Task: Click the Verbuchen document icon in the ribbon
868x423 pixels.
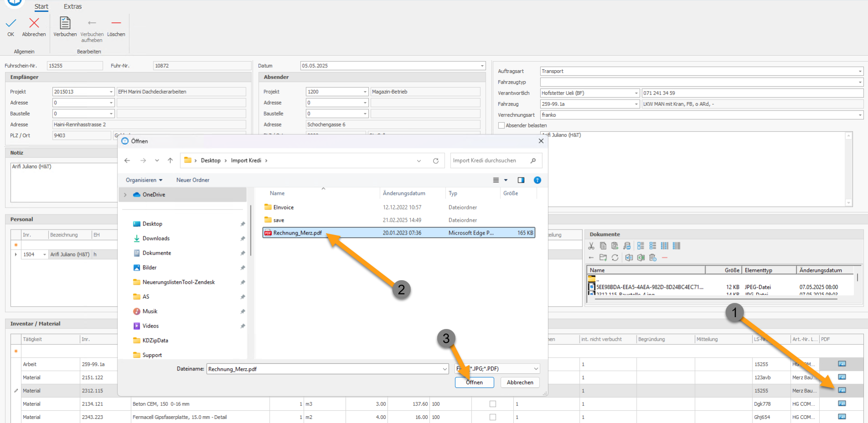Action: (65, 23)
